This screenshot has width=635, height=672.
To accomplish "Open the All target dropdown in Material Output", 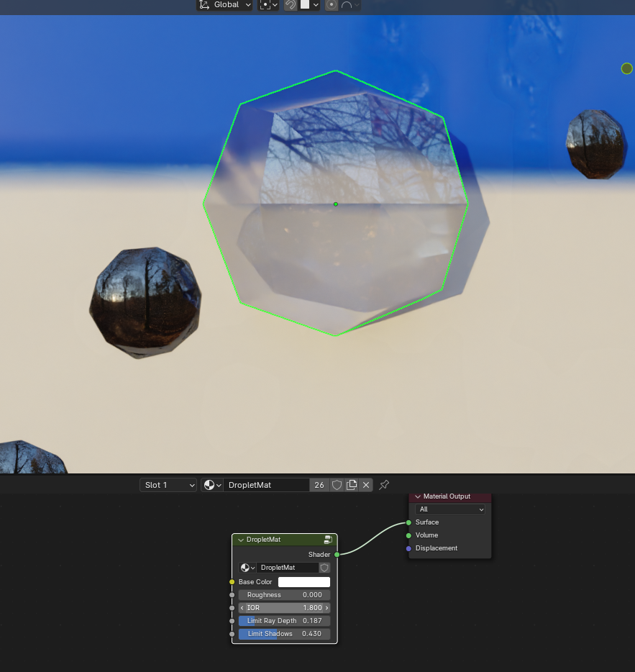I will pyautogui.click(x=450, y=509).
